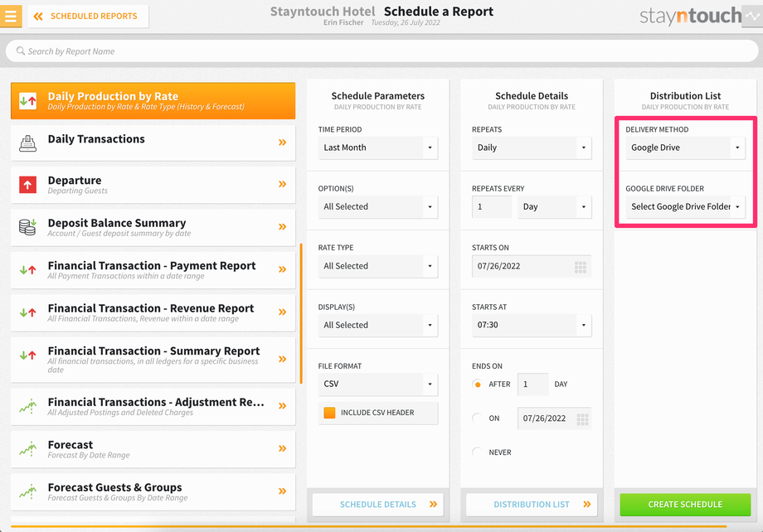763x532 pixels.
Task: Focus the Search by Report Name field
Action: [381, 51]
